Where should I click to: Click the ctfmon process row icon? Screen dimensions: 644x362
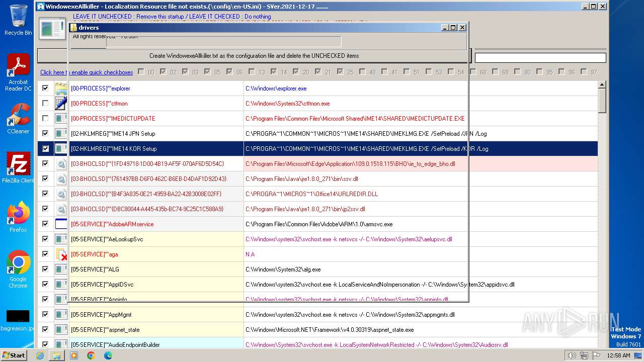point(61,104)
